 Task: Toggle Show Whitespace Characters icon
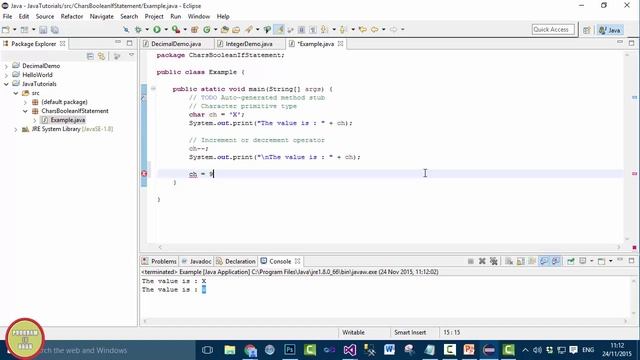click(313, 29)
